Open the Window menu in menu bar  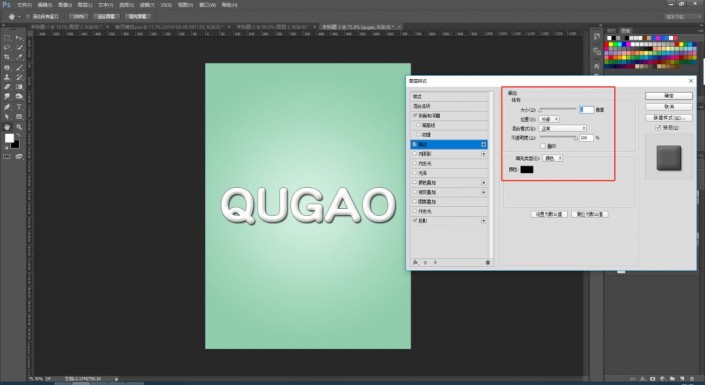pos(207,5)
